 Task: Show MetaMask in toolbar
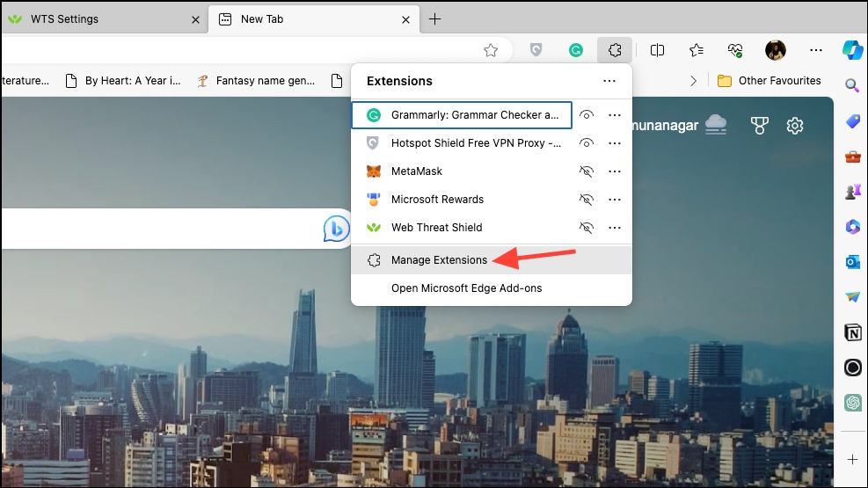pos(587,171)
